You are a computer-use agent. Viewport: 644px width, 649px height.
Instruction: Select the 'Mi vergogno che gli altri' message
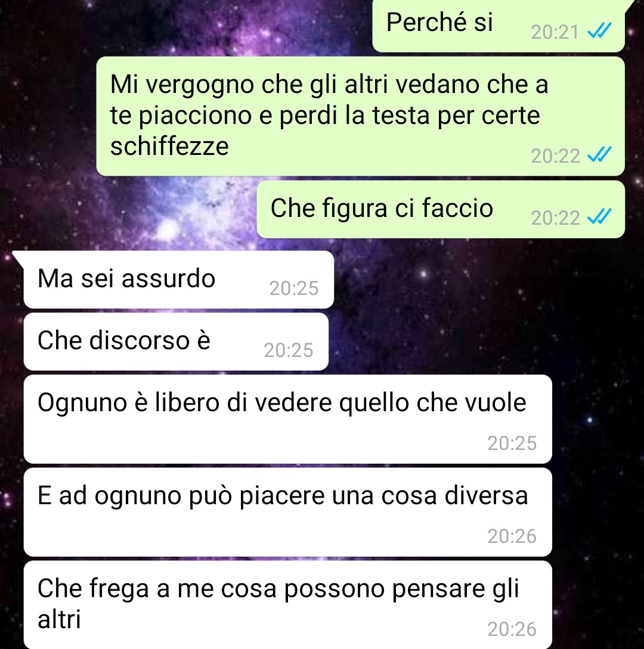pyautogui.click(x=360, y=116)
